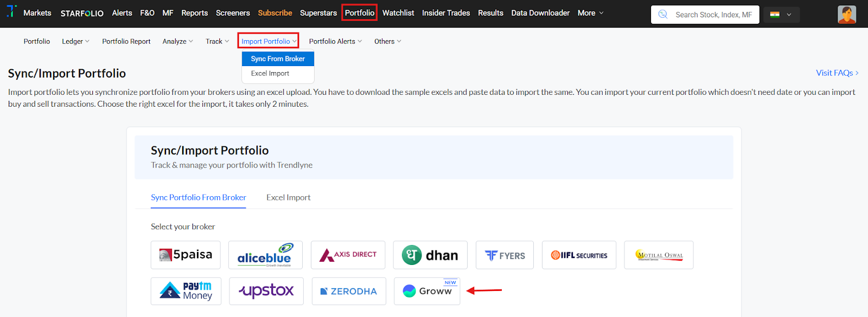Switch to the Excel Import tab

(x=288, y=197)
